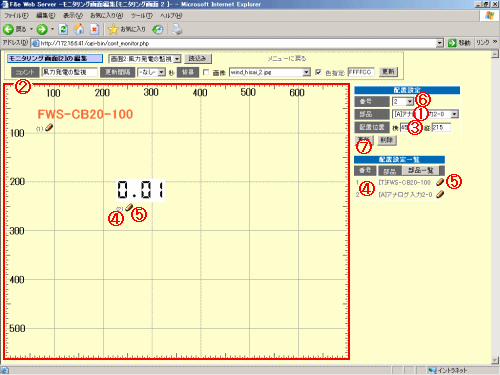
Task: Open the update interval dropdown showing -なし-
Action: click(151, 72)
